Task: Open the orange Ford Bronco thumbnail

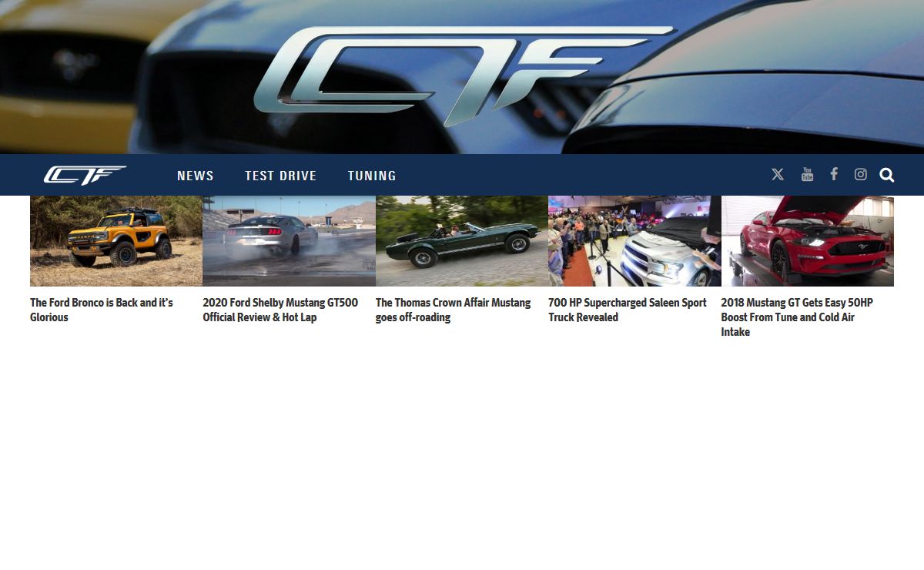Action: coord(116,241)
